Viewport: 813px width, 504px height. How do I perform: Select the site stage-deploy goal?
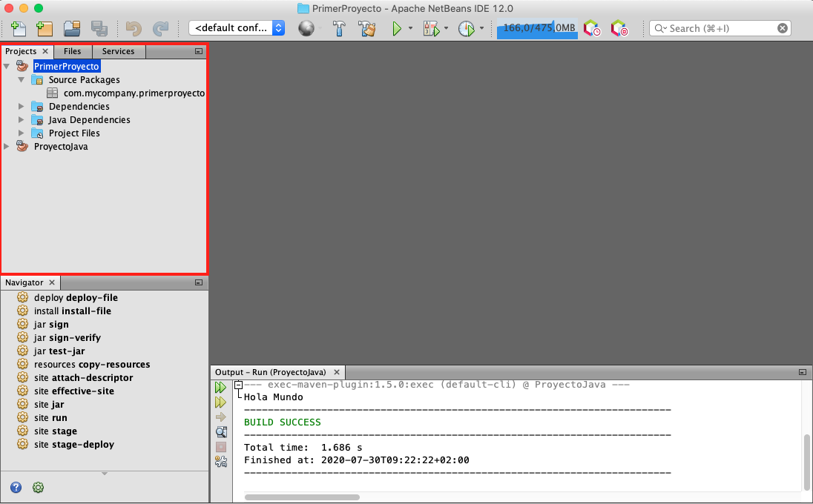tap(73, 445)
